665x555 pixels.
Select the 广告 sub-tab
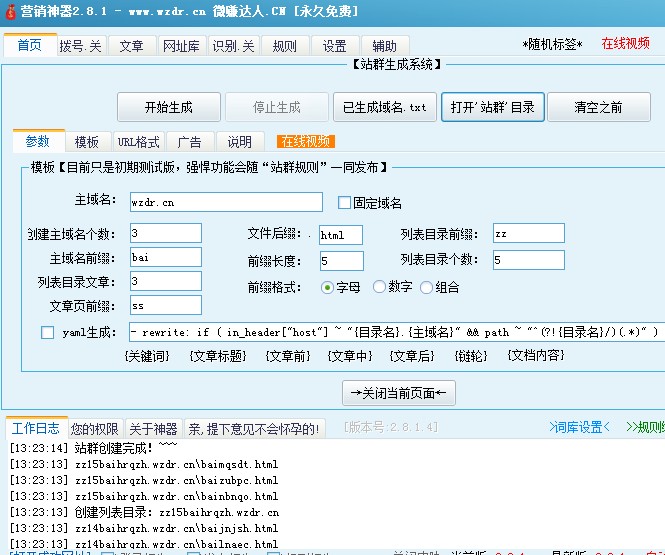coord(190,142)
